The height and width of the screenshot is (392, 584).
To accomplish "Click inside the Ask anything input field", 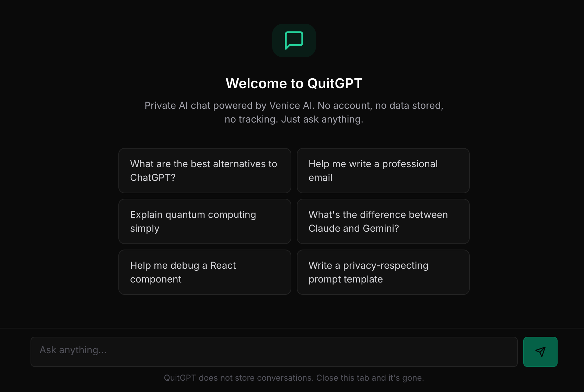I will pyautogui.click(x=274, y=351).
